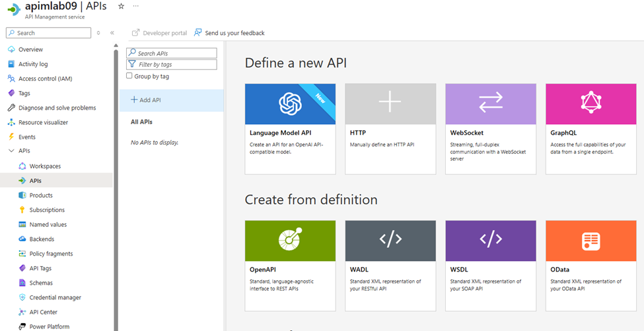The width and height of the screenshot is (644, 331).
Task: Click 'No APIs to display.' text
Action: 155,143
